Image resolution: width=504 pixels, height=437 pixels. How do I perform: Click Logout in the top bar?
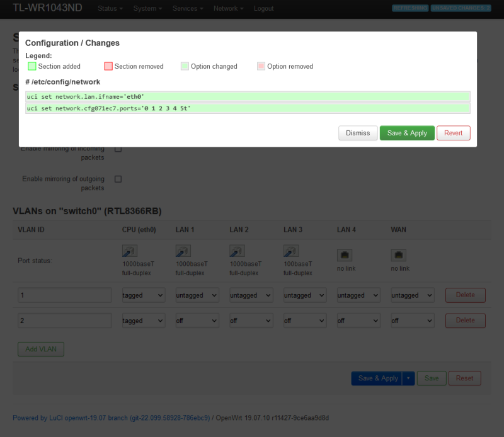click(263, 8)
